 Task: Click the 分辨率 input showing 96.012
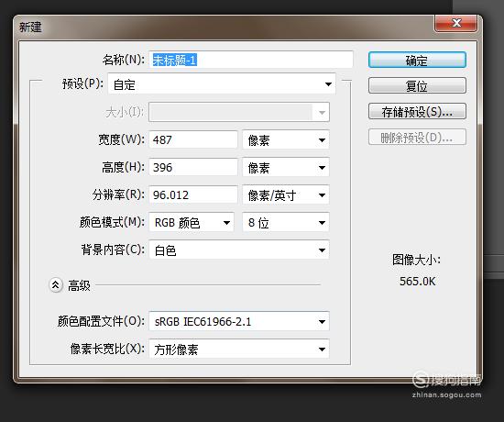(193, 194)
